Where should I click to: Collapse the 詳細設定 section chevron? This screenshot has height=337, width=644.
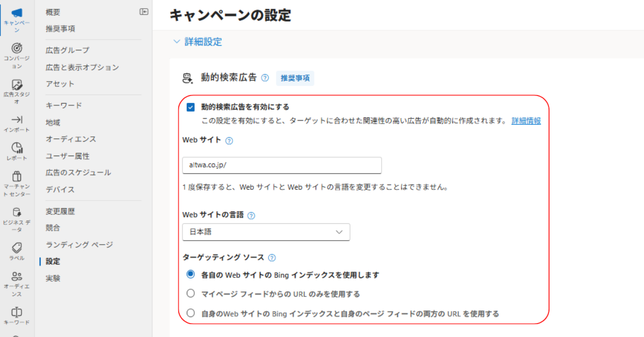point(177,42)
